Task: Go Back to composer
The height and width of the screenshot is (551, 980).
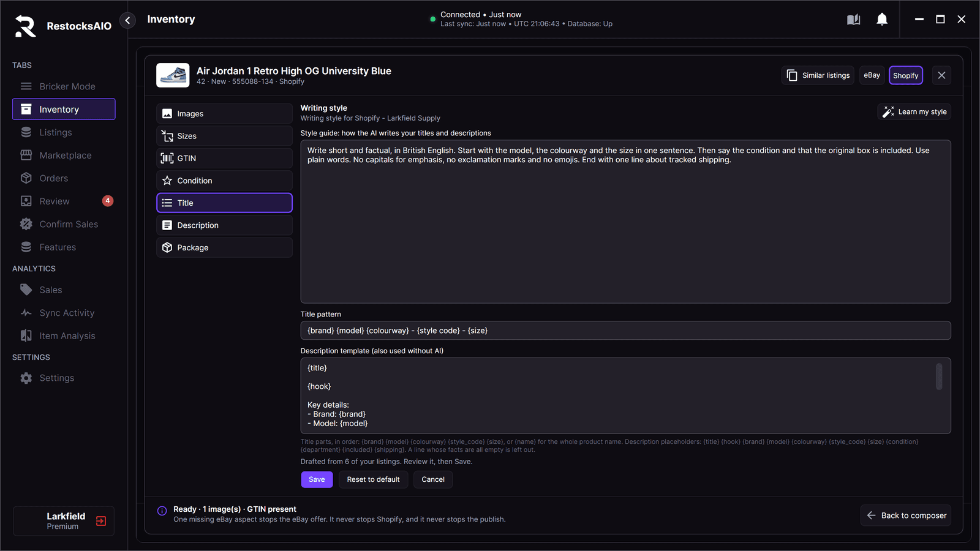Action: pyautogui.click(x=905, y=515)
